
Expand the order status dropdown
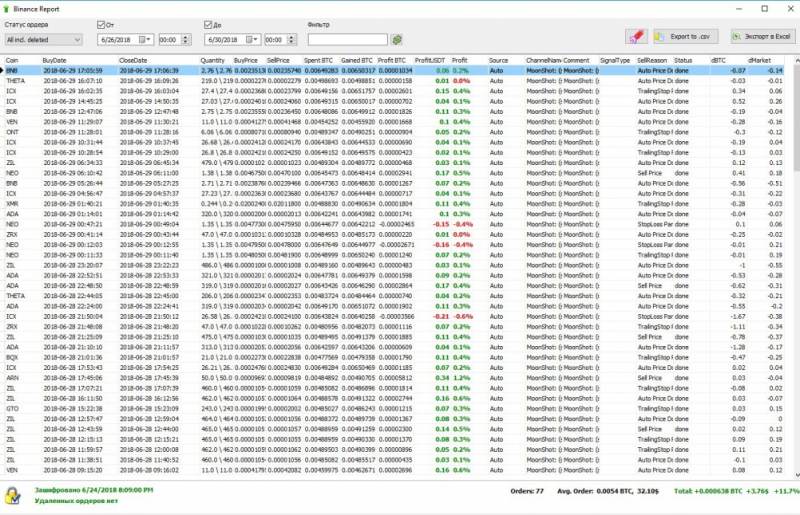tap(77, 40)
